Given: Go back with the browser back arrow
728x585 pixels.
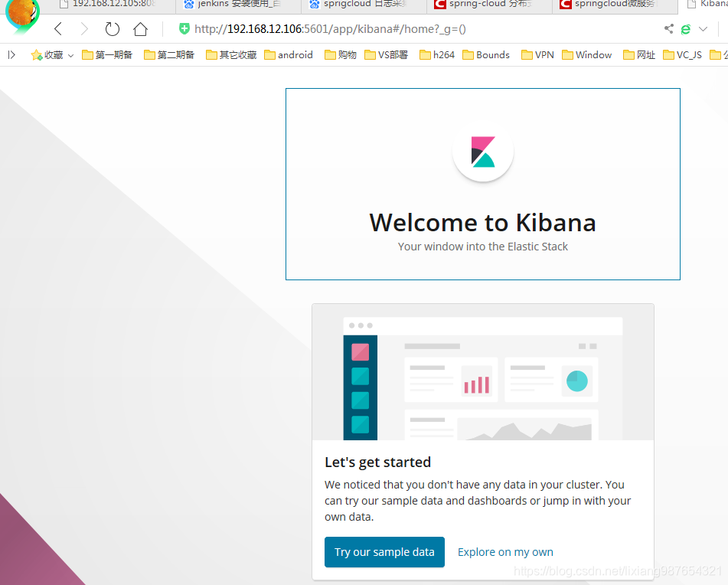Looking at the screenshot, I should click(x=58, y=29).
